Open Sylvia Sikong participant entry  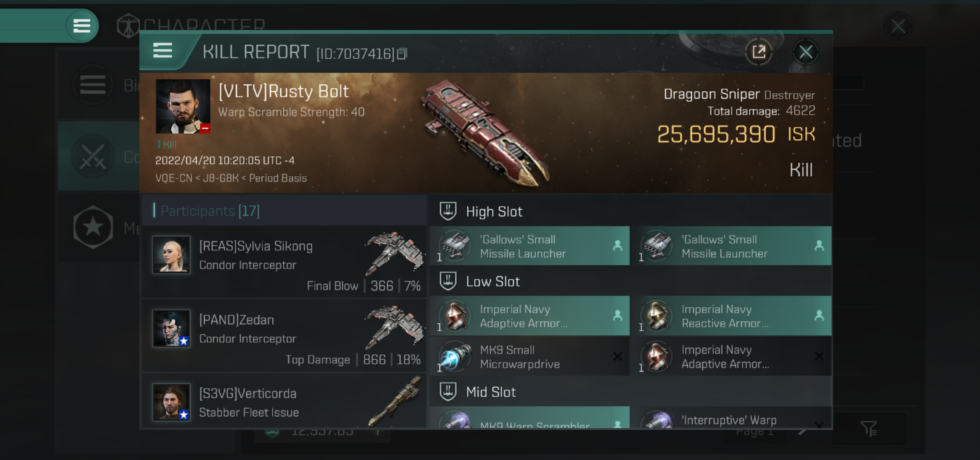tap(284, 262)
